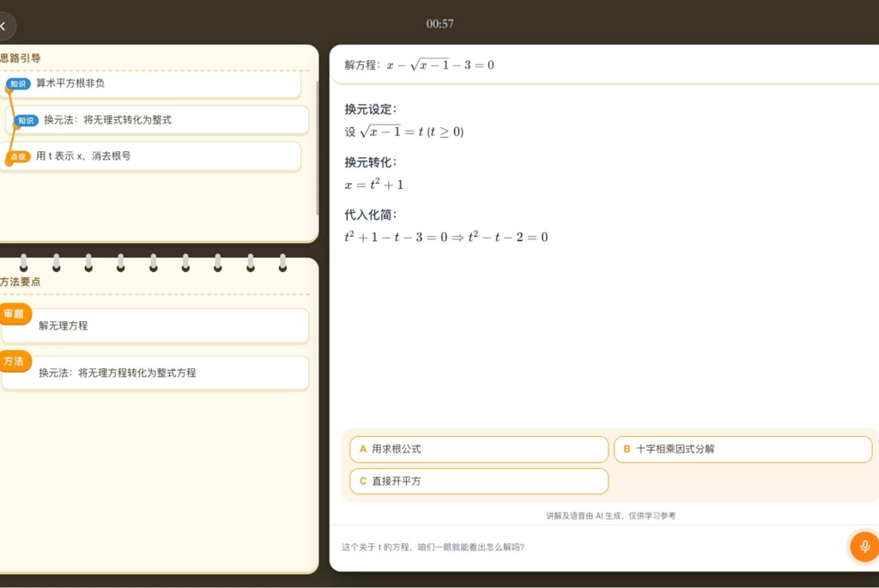
Task: Click the orange 审题 label
Action: 14,314
